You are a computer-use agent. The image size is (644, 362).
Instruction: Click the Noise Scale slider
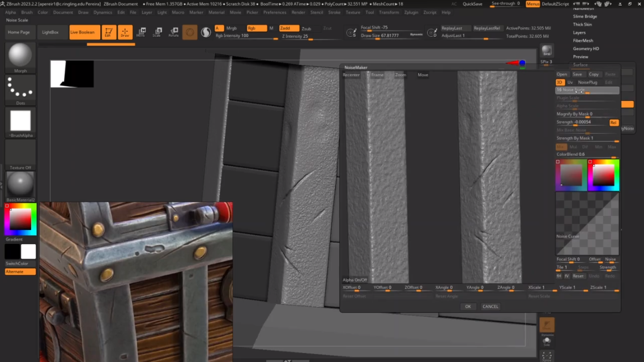coord(587,90)
